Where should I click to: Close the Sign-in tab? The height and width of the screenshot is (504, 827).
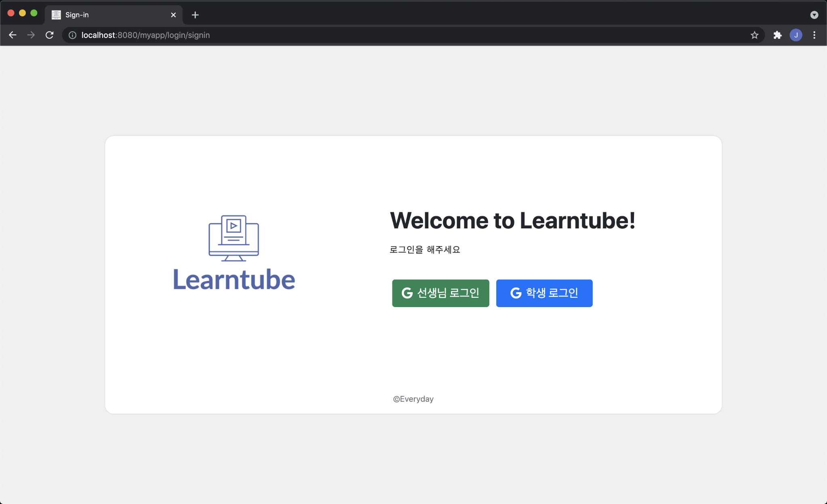[x=173, y=15]
